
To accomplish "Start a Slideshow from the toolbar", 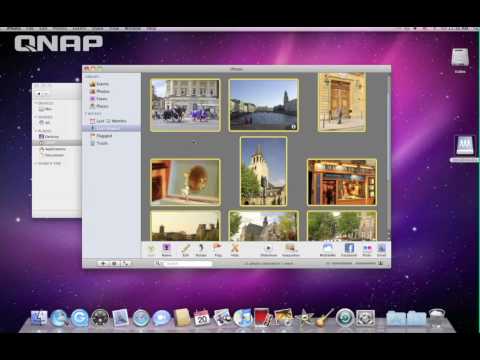I will pyautogui.click(x=268, y=250).
